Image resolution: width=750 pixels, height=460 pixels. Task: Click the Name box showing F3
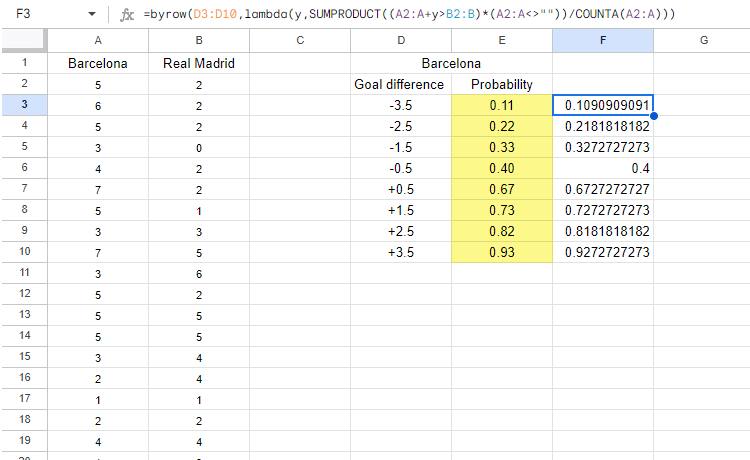[23, 14]
